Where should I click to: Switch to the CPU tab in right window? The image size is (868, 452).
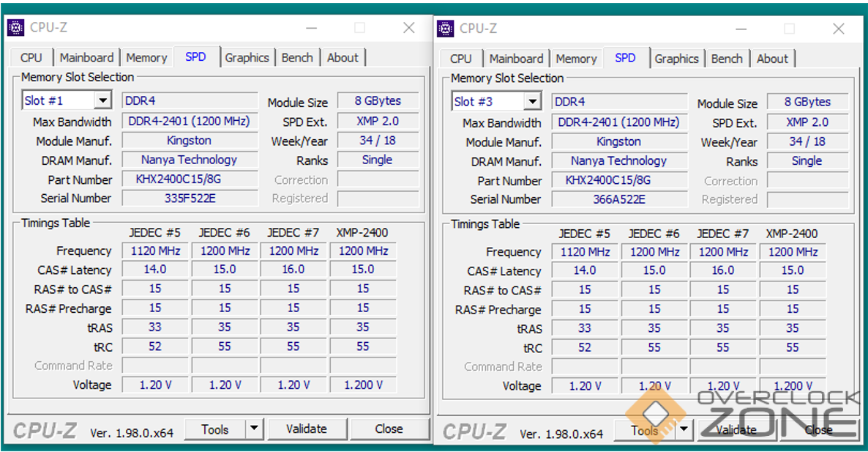tap(460, 59)
